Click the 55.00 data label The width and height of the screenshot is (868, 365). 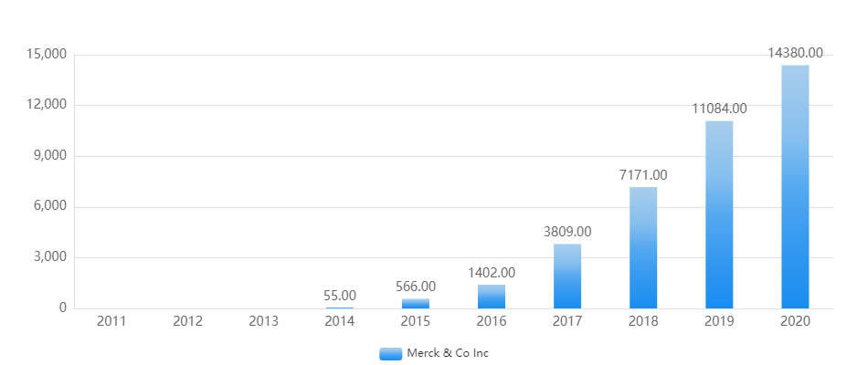340,296
